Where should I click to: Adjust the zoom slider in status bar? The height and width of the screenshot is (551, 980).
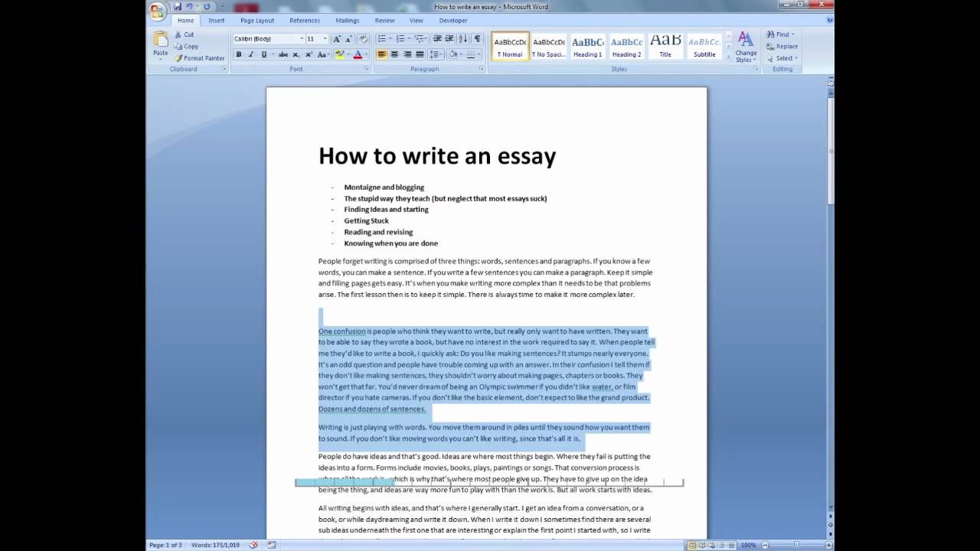(x=796, y=545)
